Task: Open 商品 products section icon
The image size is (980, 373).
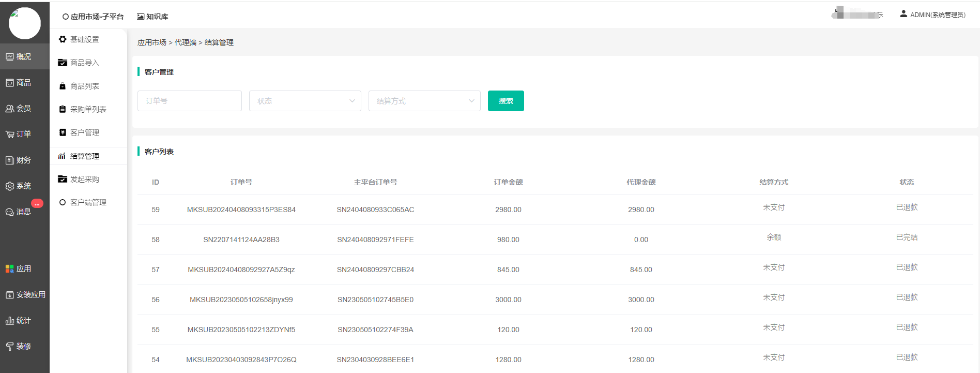Action: [10, 83]
